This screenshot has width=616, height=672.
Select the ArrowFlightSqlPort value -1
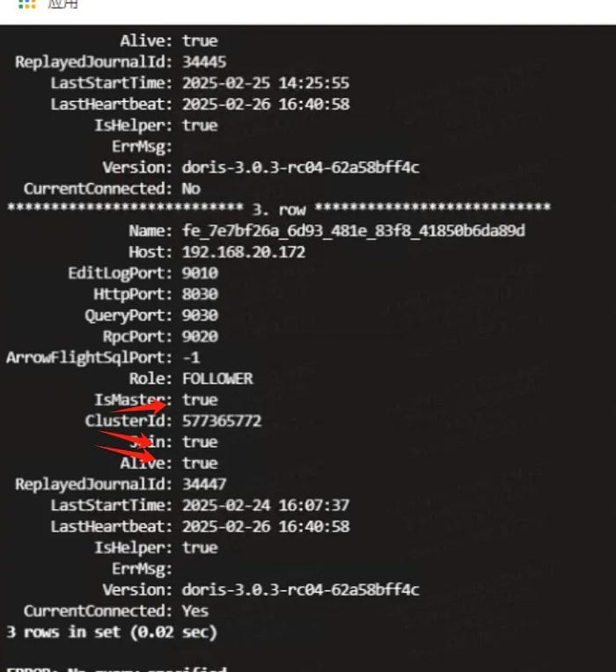coord(191,357)
